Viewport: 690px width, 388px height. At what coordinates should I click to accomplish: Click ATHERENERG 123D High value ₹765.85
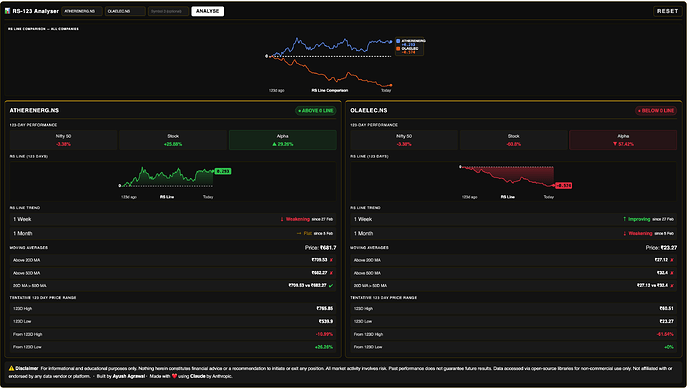[x=324, y=308]
